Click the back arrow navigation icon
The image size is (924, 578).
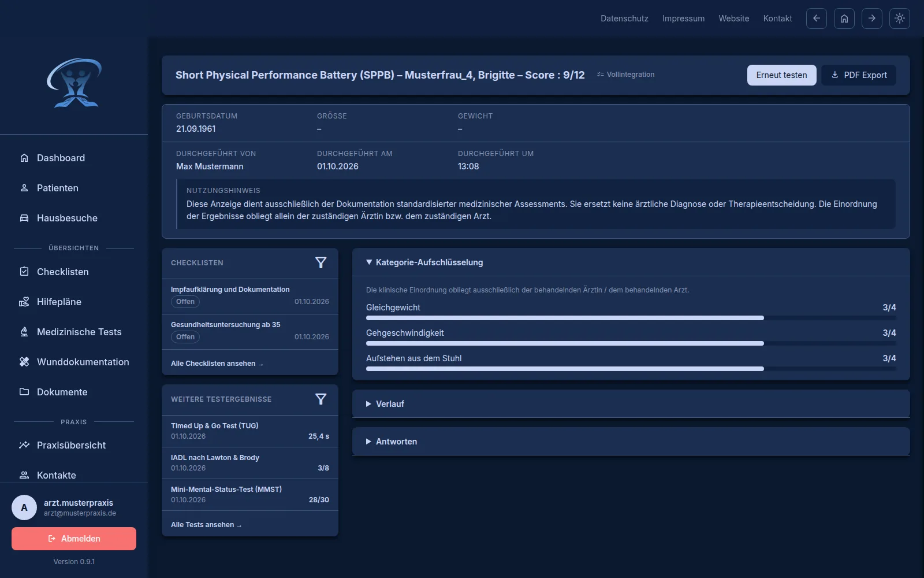pyautogui.click(x=816, y=18)
